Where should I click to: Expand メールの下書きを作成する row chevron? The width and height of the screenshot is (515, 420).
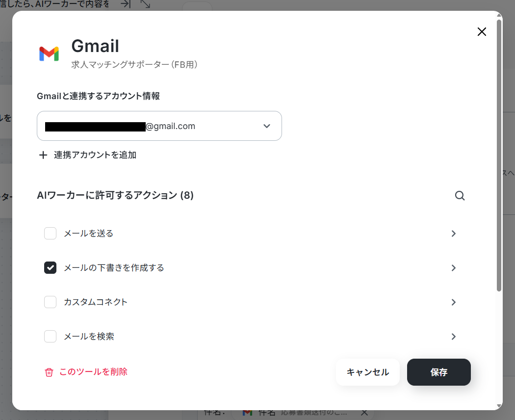coord(453,268)
